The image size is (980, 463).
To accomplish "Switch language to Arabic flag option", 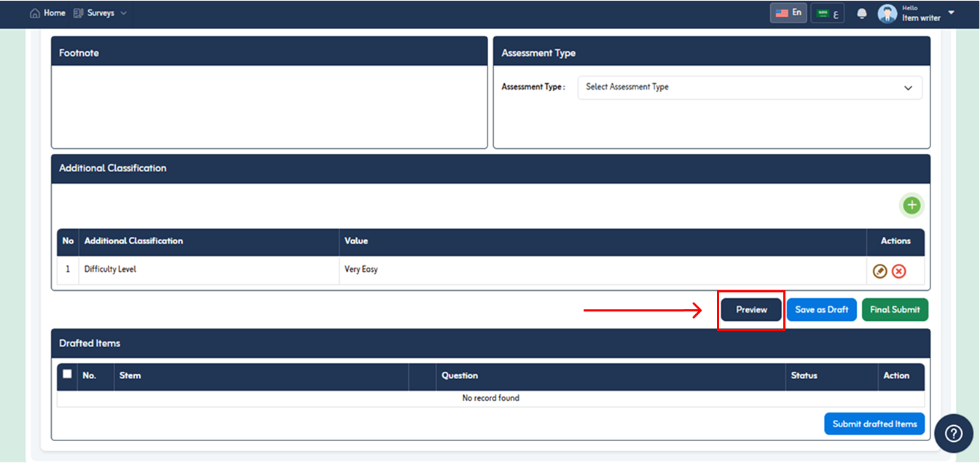I will pos(828,13).
